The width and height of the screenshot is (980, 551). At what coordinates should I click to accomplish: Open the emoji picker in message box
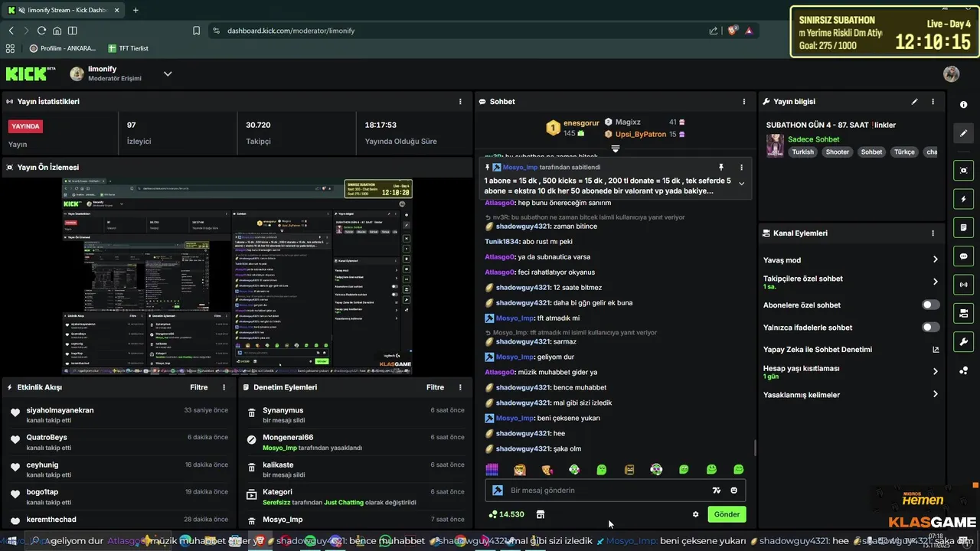click(x=734, y=491)
